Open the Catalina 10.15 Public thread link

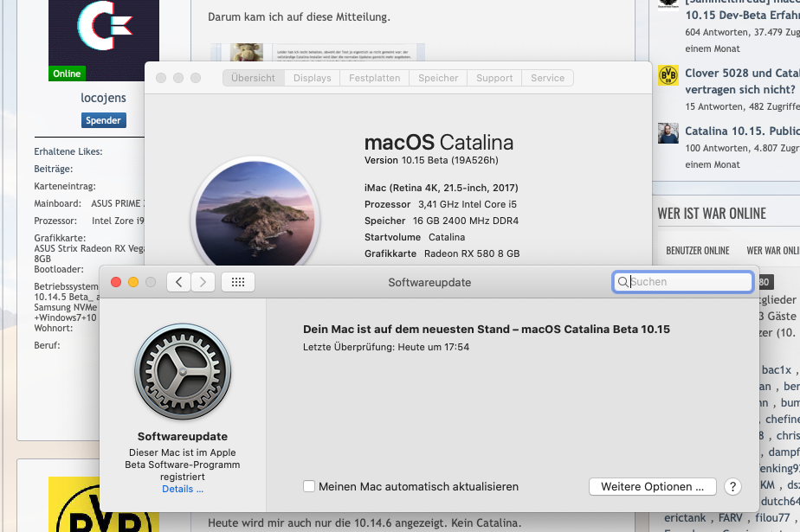[x=742, y=131]
